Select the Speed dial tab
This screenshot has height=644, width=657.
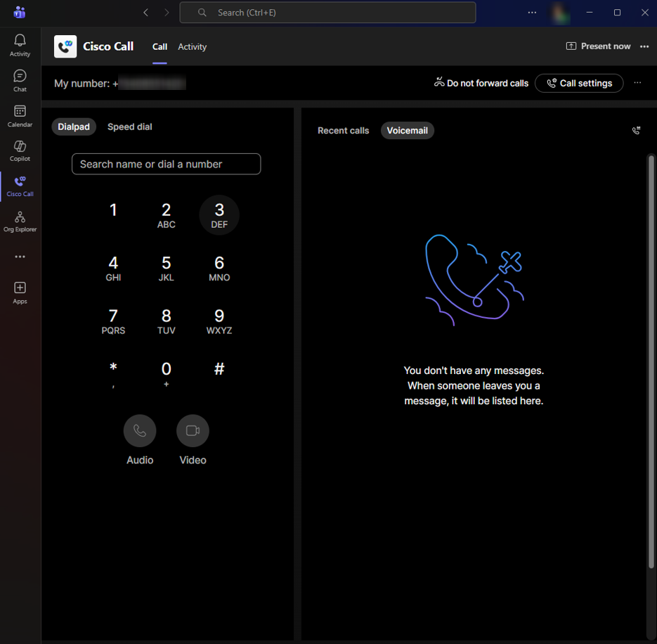click(129, 127)
